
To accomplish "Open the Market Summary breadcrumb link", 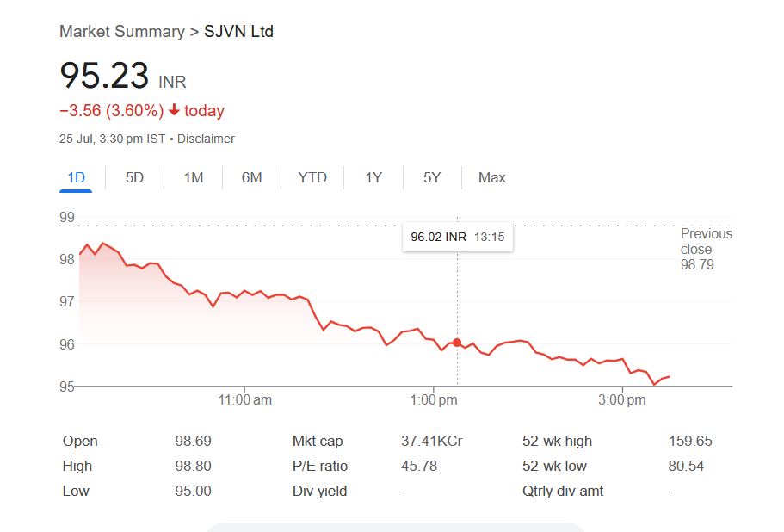I will (121, 32).
